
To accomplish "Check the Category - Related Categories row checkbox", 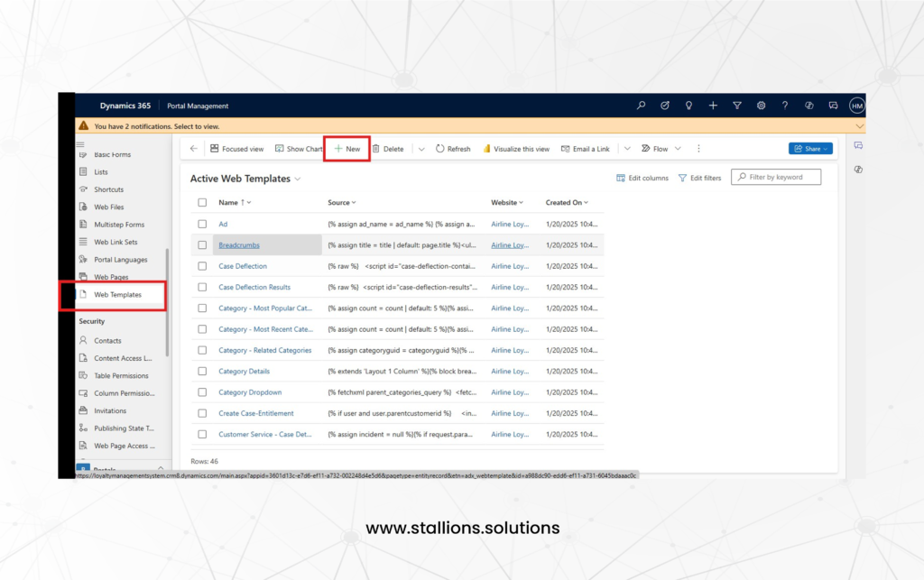I will pyautogui.click(x=202, y=350).
